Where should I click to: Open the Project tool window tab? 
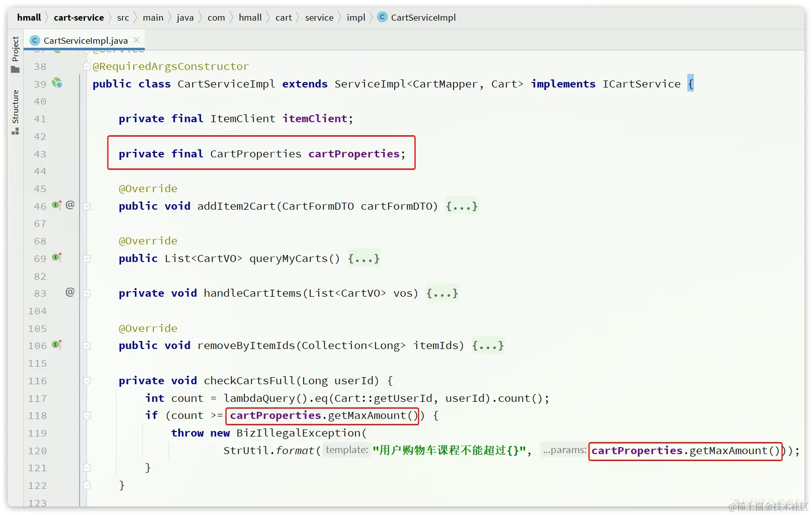(15, 54)
